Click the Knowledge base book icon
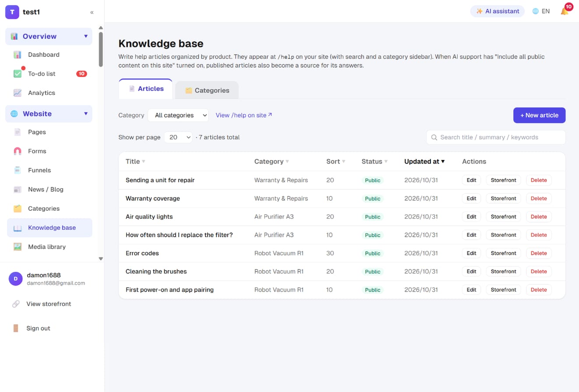The height and width of the screenshot is (392, 579). click(18, 228)
